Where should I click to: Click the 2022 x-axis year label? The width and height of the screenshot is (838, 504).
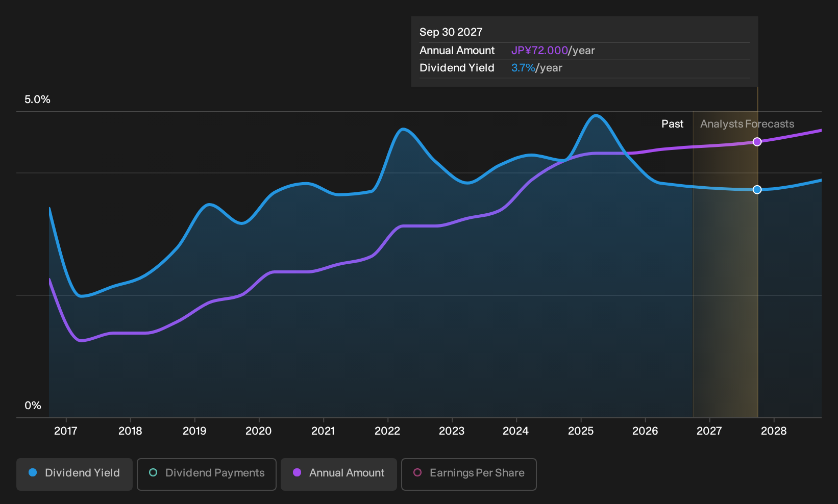pos(387,431)
